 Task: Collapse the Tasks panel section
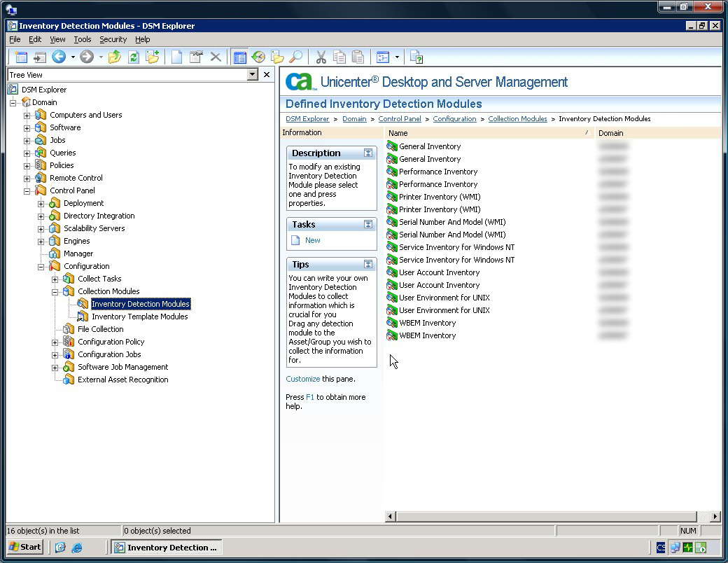point(367,225)
